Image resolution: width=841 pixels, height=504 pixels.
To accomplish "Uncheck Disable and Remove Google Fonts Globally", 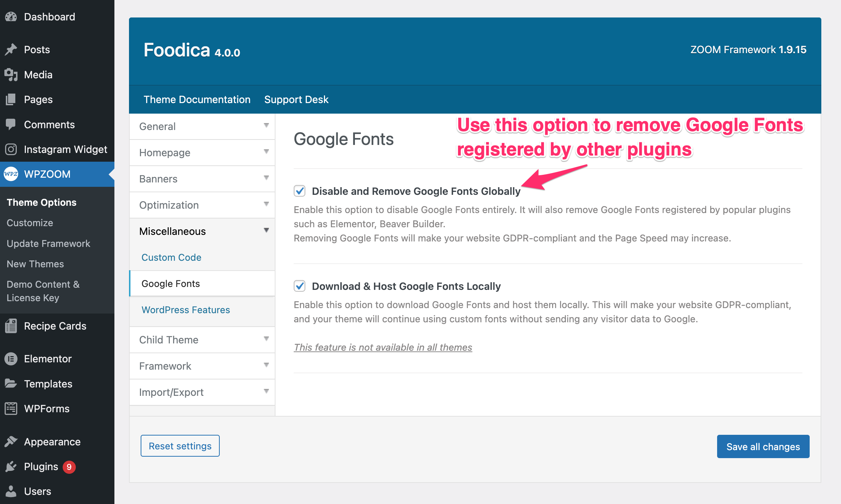I will 300,191.
